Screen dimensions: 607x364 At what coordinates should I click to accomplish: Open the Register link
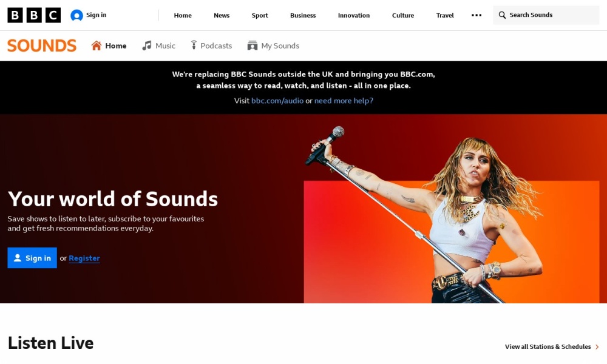[84, 258]
